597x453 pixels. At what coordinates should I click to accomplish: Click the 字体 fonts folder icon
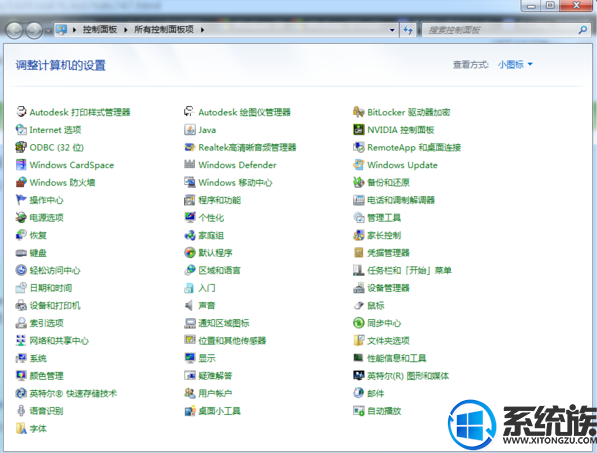[21, 429]
